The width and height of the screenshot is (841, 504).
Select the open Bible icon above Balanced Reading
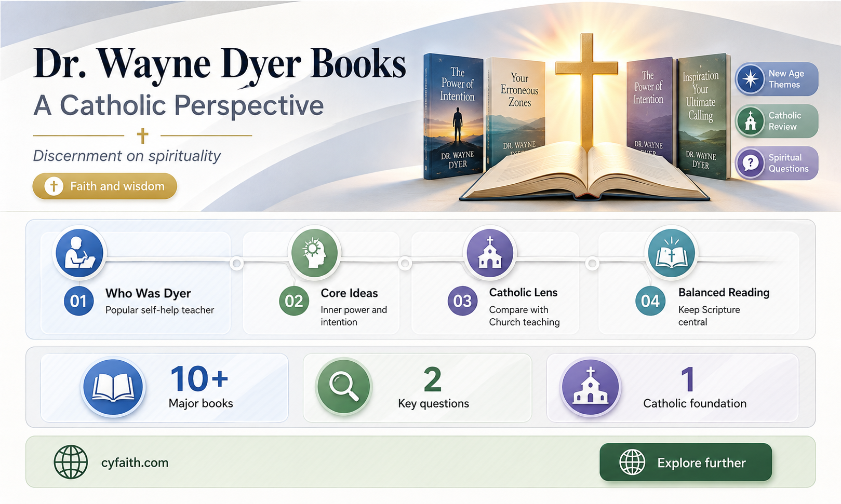(x=671, y=253)
